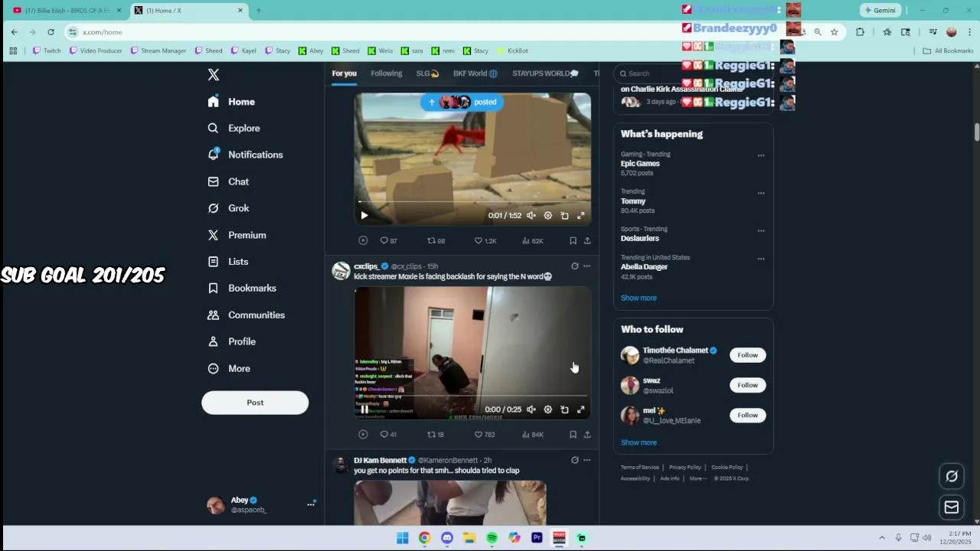This screenshot has width=980, height=551.
Task: Switch to the SLG tab
Action: click(x=427, y=73)
